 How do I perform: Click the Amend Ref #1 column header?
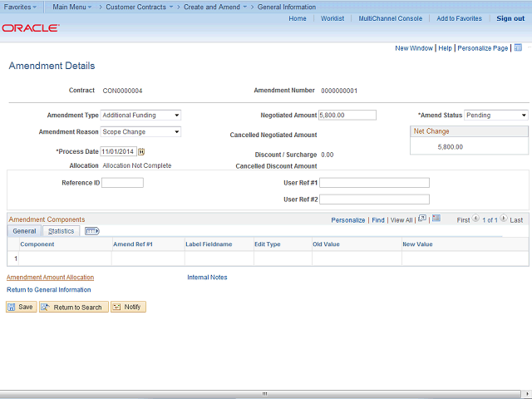(133, 244)
